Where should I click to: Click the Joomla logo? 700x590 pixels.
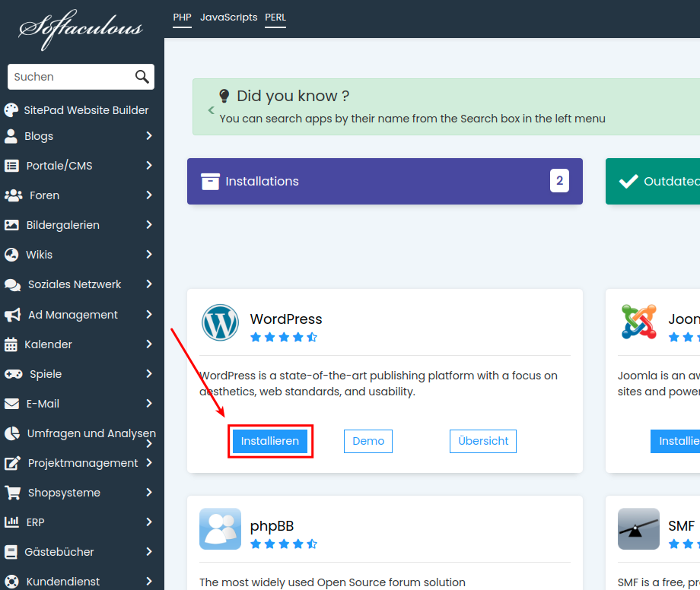pos(639,322)
